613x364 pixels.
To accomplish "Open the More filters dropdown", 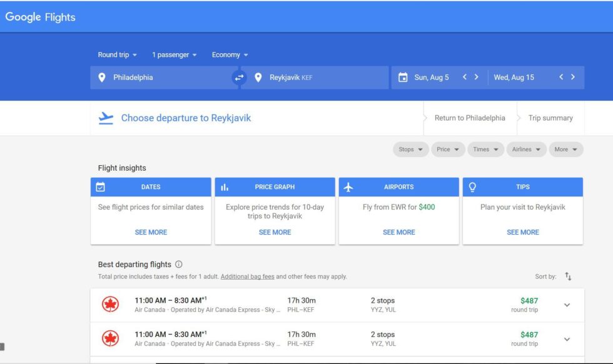I will click(565, 149).
